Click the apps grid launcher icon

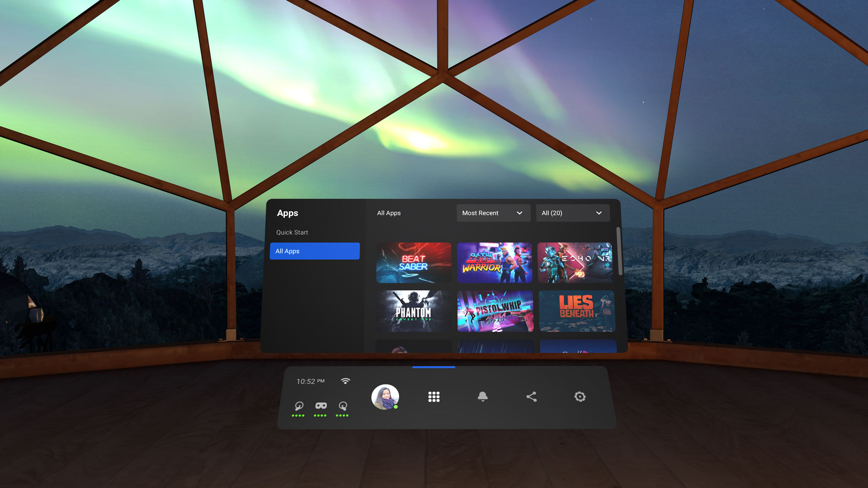pyautogui.click(x=434, y=396)
